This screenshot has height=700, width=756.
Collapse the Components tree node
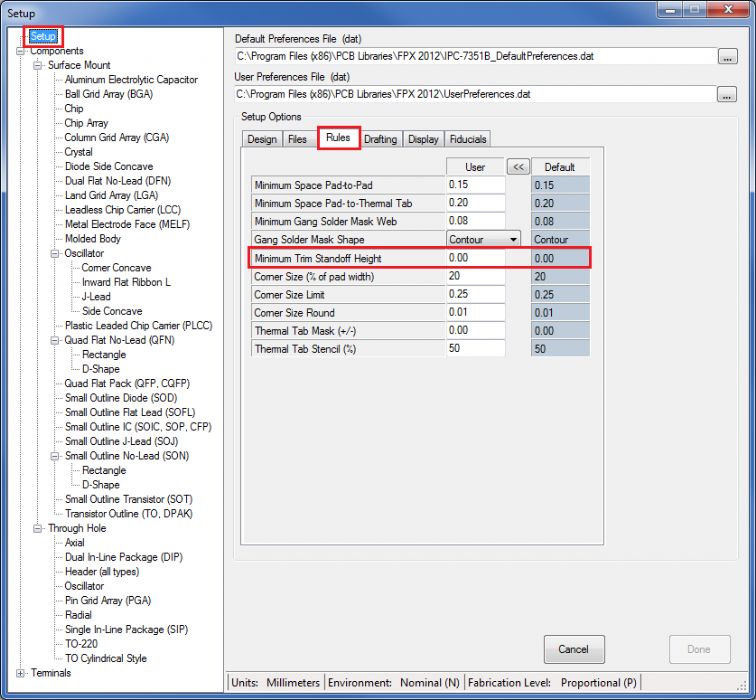pos(20,51)
